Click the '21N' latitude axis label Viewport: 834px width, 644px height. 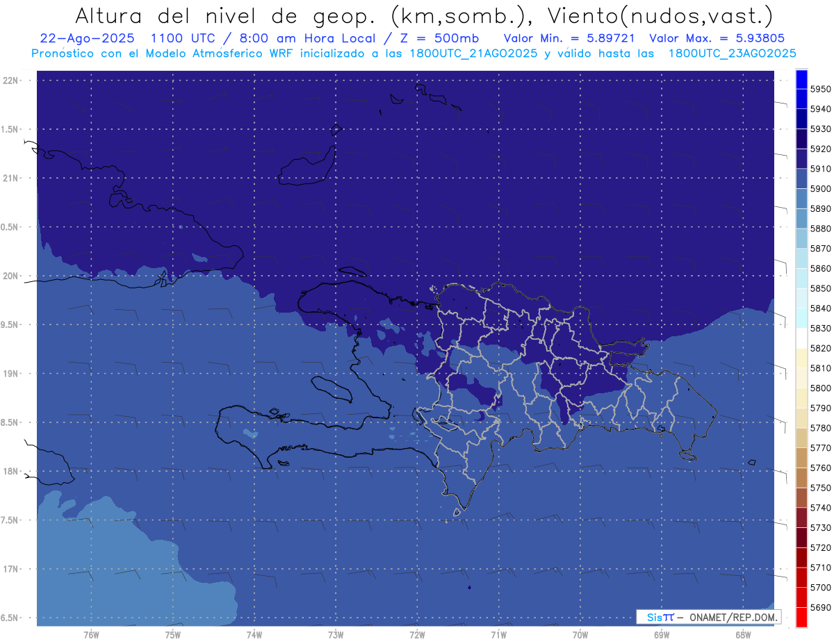[x=10, y=178]
